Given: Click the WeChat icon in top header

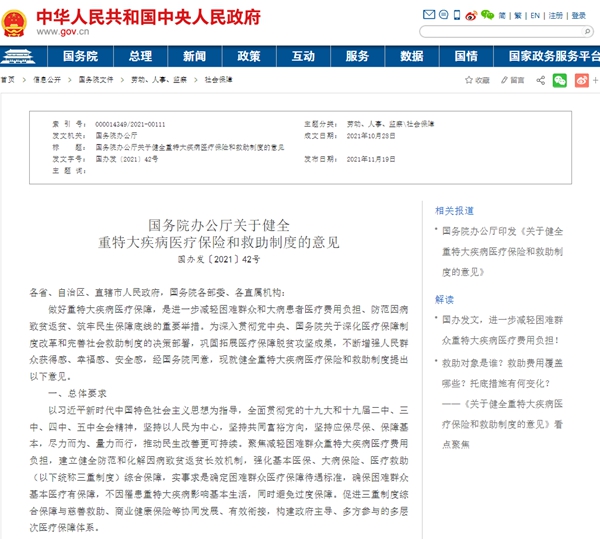Looking at the screenshot, I should pyautogui.click(x=488, y=16).
